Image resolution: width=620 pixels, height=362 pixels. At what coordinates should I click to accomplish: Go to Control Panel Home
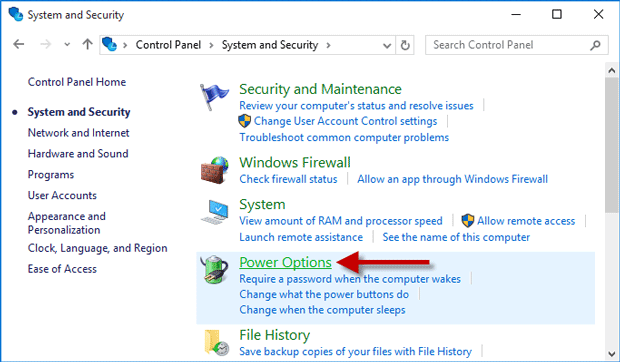click(77, 82)
